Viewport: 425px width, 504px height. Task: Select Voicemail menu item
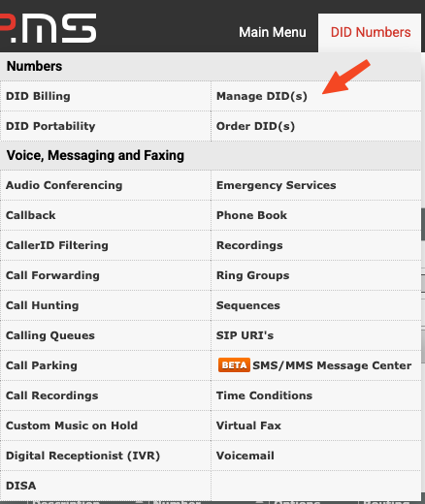click(x=245, y=456)
